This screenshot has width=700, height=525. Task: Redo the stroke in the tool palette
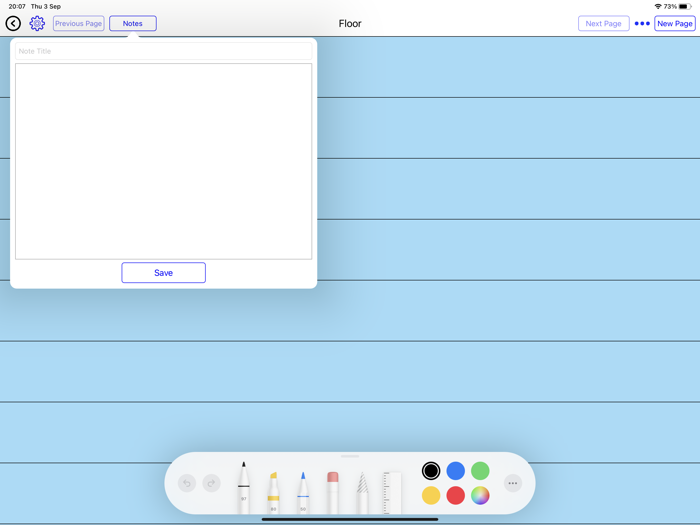coord(212,483)
